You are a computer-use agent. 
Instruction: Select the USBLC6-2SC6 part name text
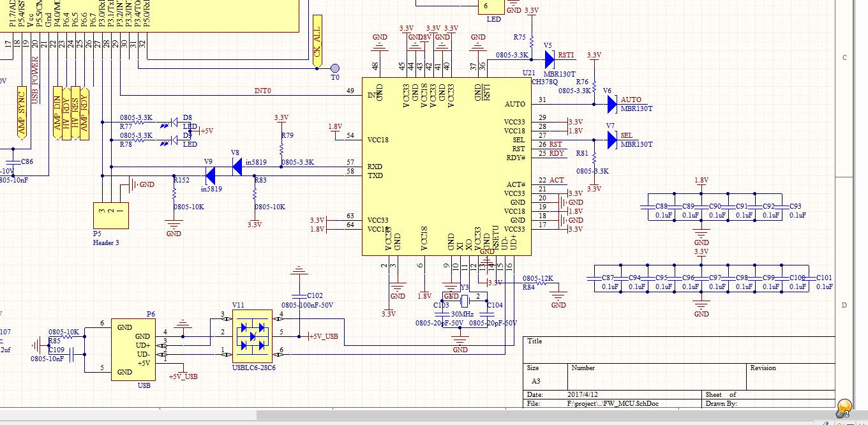(x=255, y=368)
